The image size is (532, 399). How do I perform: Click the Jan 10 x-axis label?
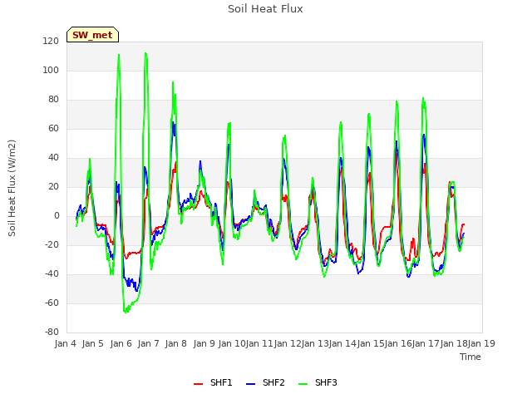(232, 343)
